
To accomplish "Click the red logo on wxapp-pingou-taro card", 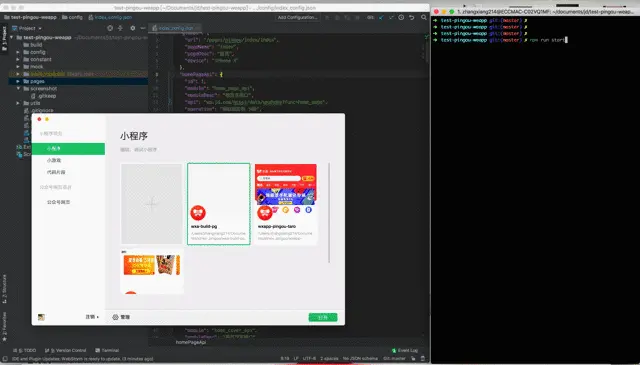I will (x=264, y=213).
